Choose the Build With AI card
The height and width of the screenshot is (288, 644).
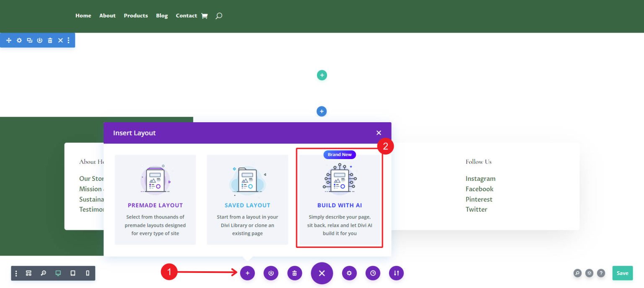coord(340,200)
